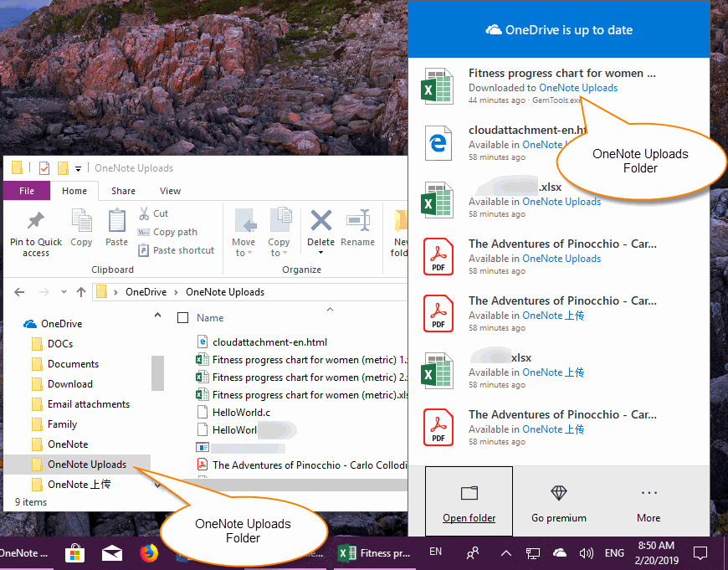
Task: Click OneNote 上传 link under second Pinocchio
Action: coord(553,316)
